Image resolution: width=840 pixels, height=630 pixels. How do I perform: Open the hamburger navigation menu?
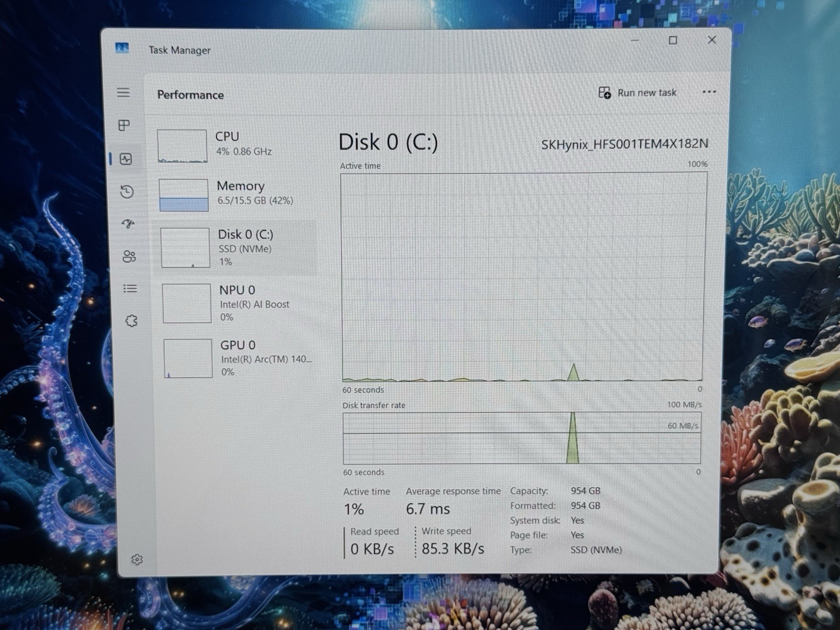(123, 92)
